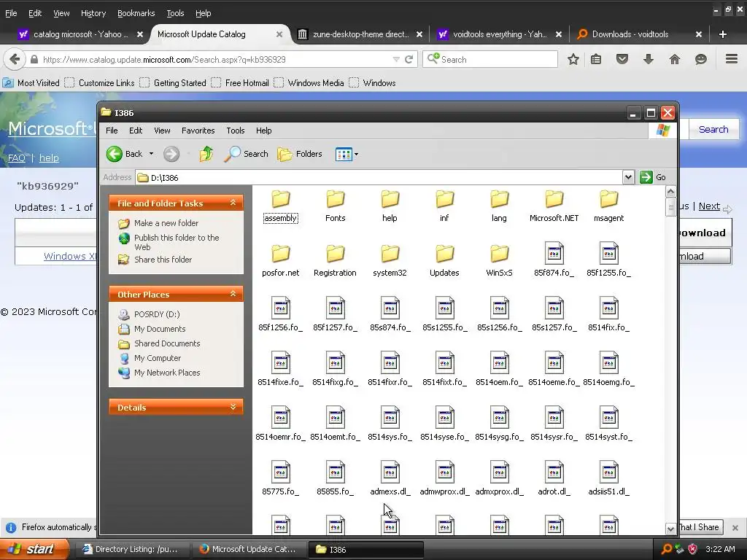Select the Updates folder icon
Screen dimensions: 747x560
click(444, 254)
